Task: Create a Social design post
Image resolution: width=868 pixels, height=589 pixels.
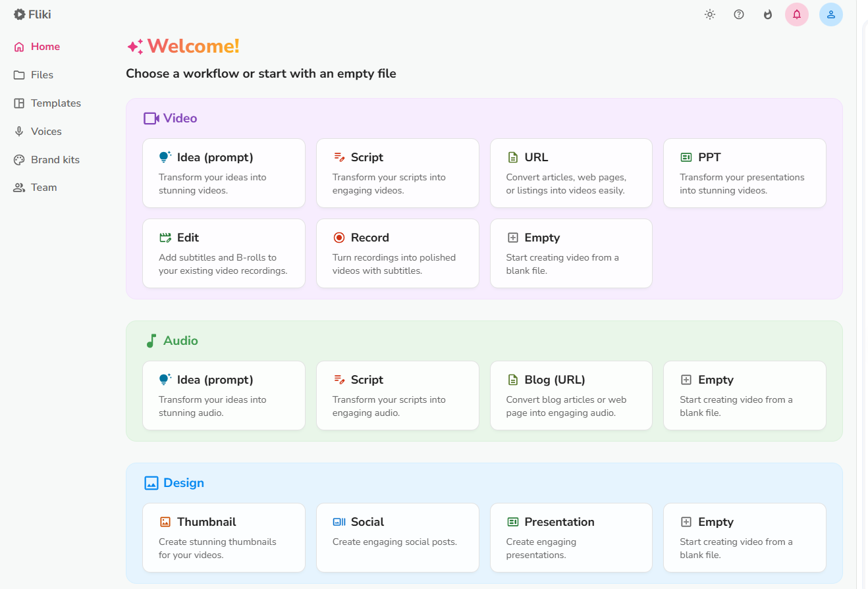Action: pos(397,538)
